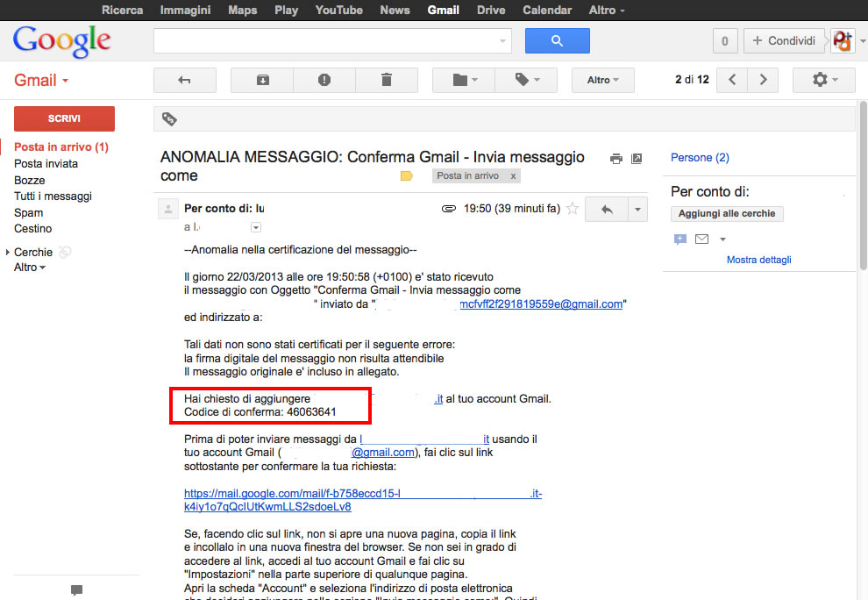Screen dimensions: 868x600
Task: Remove the Posta in arrivo label
Action: pyautogui.click(x=514, y=176)
